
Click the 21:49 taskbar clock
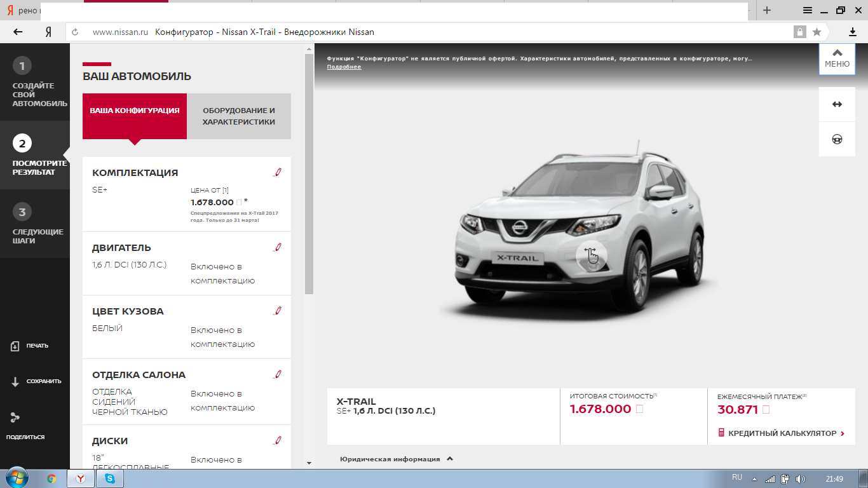click(834, 478)
